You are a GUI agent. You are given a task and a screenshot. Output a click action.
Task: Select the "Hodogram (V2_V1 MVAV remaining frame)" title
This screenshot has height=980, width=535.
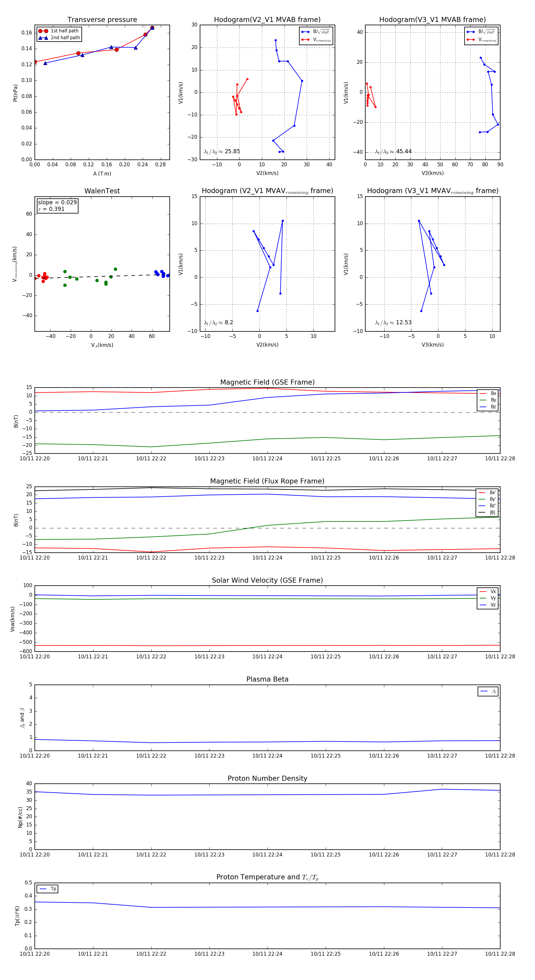click(267, 191)
